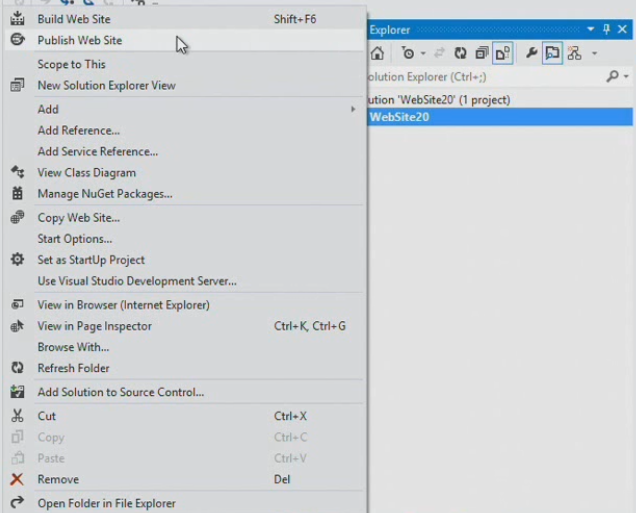
Task: Click the Search Solution Explorer field
Action: [x=484, y=77]
